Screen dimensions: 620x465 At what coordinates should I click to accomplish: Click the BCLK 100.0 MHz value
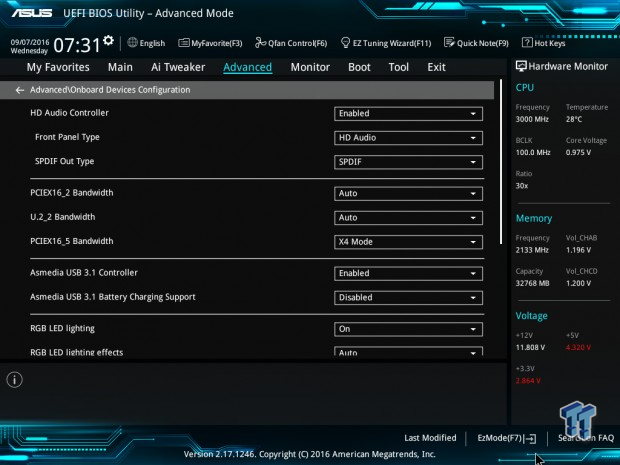pyautogui.click(x=533, y=152)
